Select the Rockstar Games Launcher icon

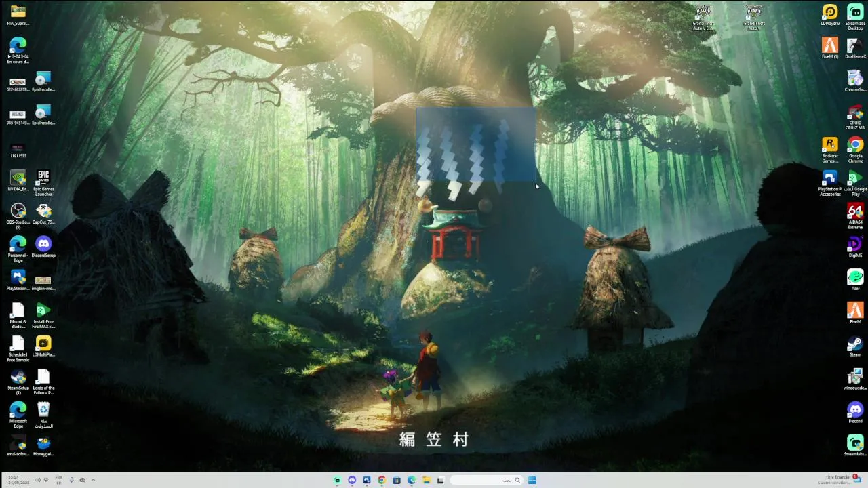[830, 150]
